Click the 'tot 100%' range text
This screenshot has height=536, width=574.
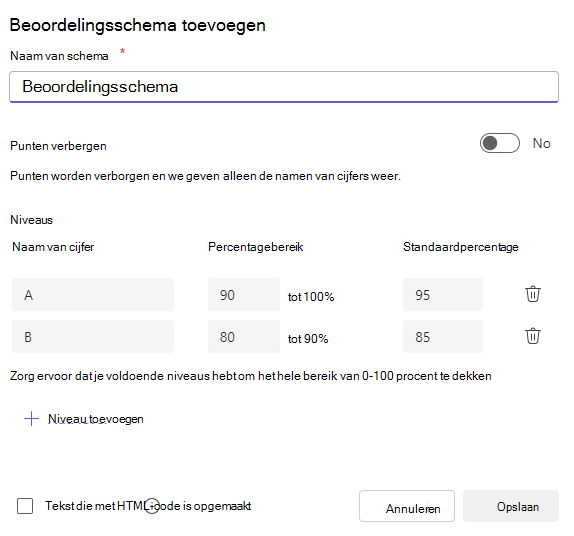tap(311, 297)
